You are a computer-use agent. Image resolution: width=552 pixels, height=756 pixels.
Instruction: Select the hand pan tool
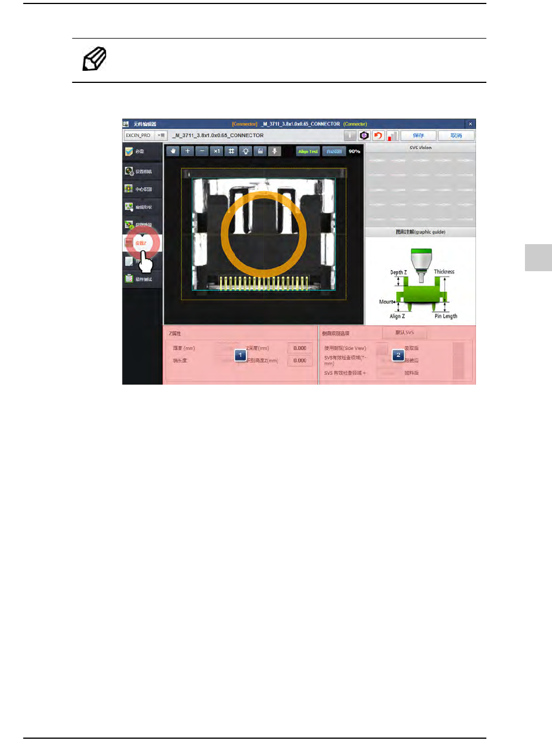[173, 151]
